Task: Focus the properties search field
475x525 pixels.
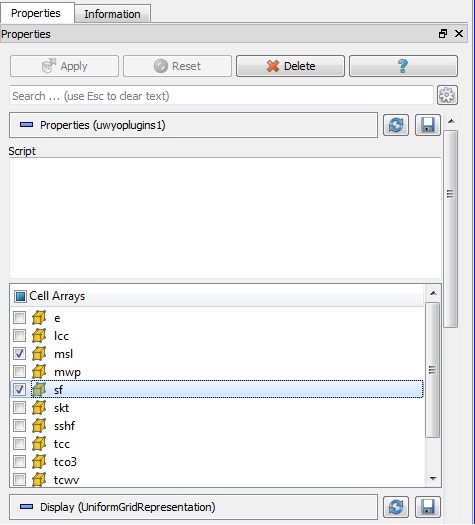Action: tap(221, 96)
